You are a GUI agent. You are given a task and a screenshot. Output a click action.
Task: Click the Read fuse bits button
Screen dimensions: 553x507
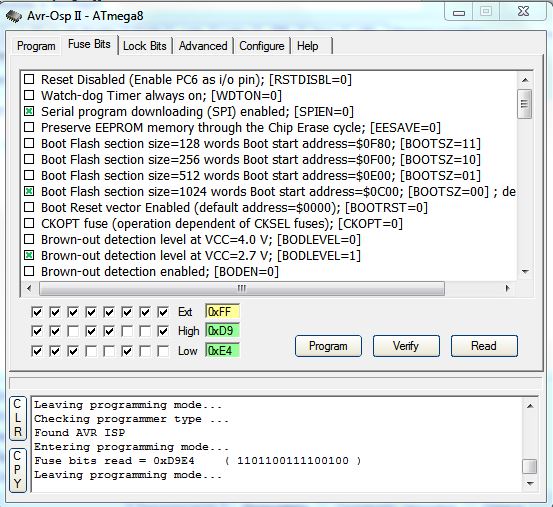click(x=484, y=346)
